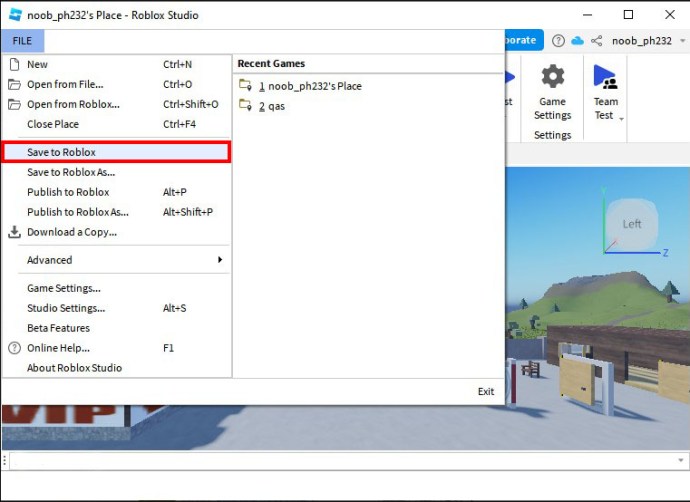Open Beta Features
690x502 pixels.
coord(116,328)
